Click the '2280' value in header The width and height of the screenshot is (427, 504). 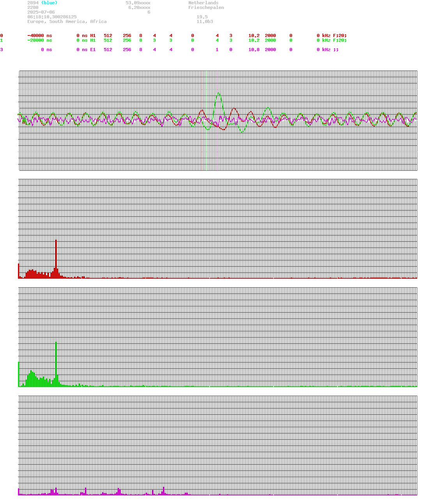(33, 7)
